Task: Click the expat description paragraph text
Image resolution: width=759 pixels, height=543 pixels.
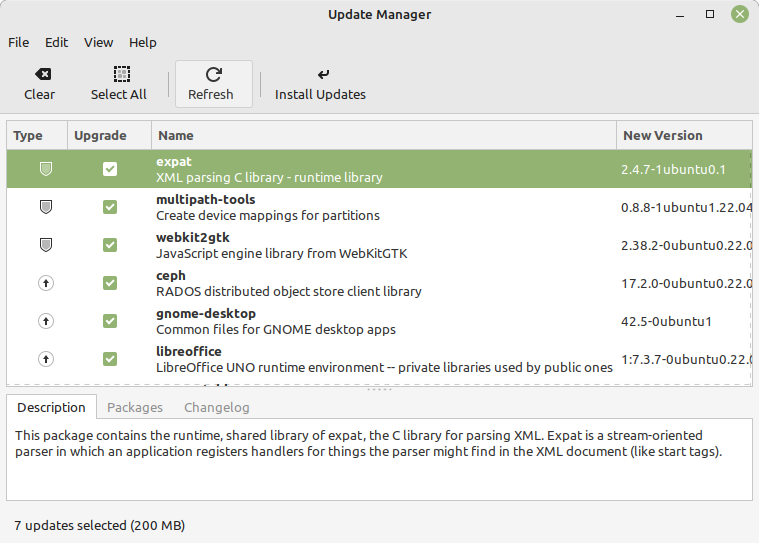Action: click(368, 443)
